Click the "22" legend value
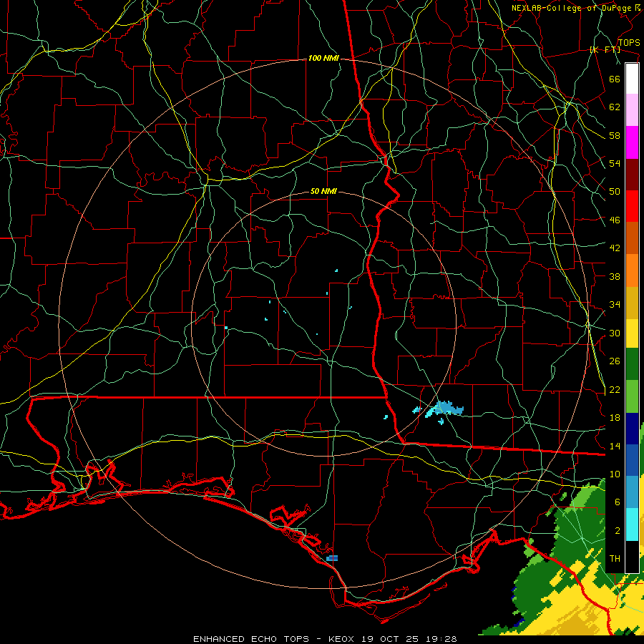This screenshot has width=644, height=644. point(615,389)
